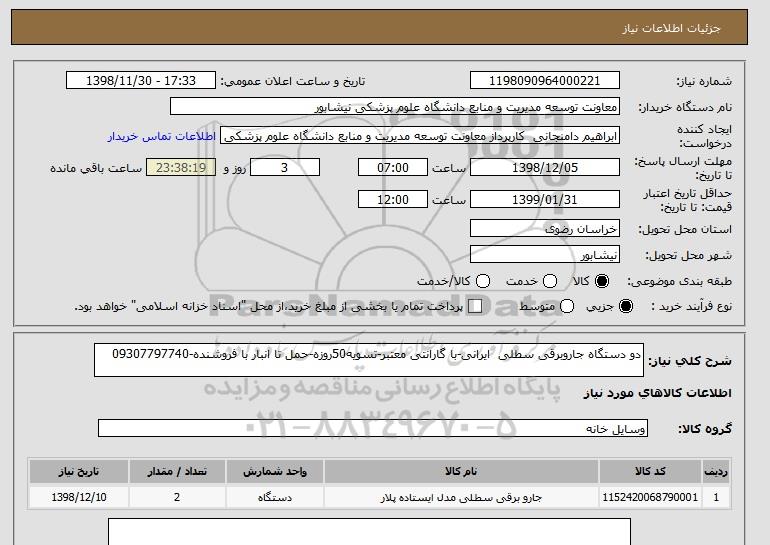
Task: Click the request creator field ابراهیم دامنجانی
Action: pos(420,136)
